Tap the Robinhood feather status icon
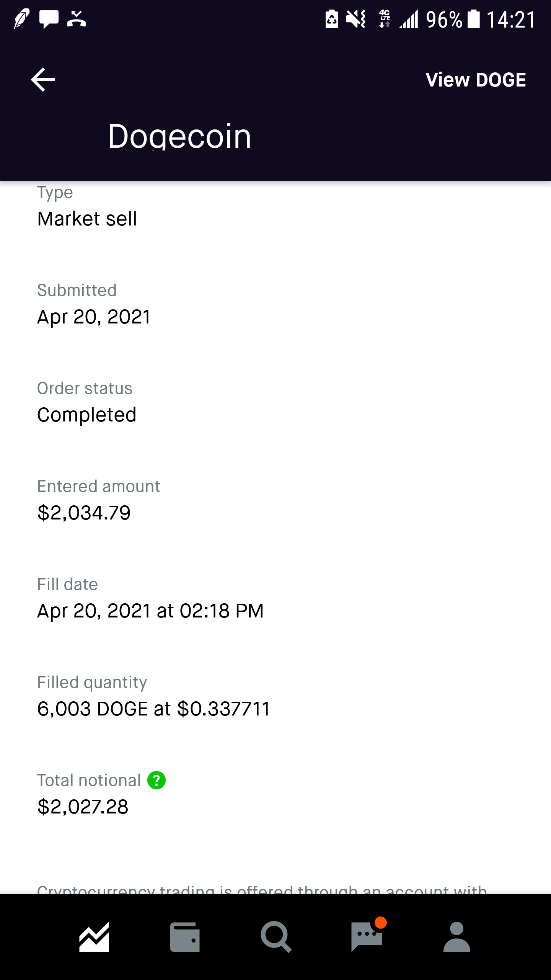 coord(22,19)
